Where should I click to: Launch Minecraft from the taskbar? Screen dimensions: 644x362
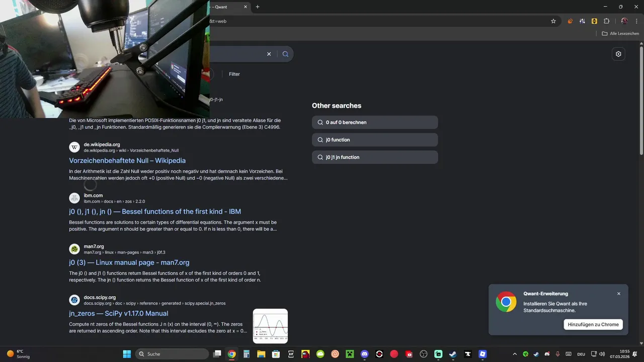350,354
